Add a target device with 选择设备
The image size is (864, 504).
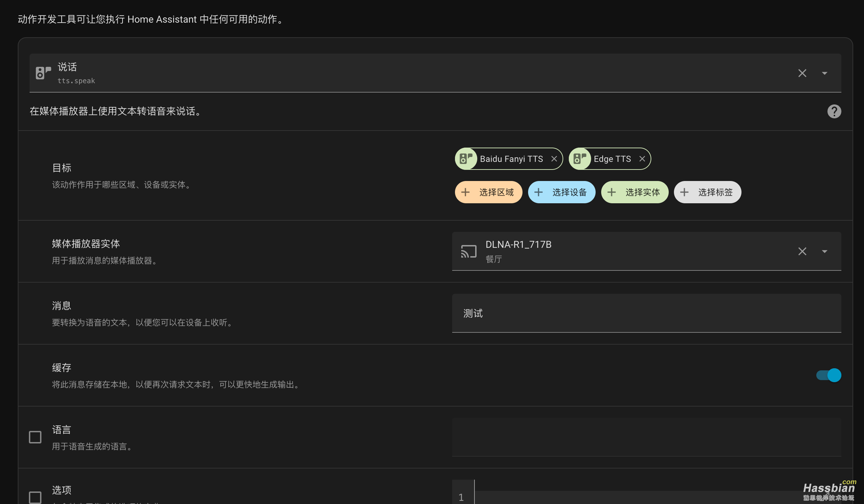click(x=561, y=192)
